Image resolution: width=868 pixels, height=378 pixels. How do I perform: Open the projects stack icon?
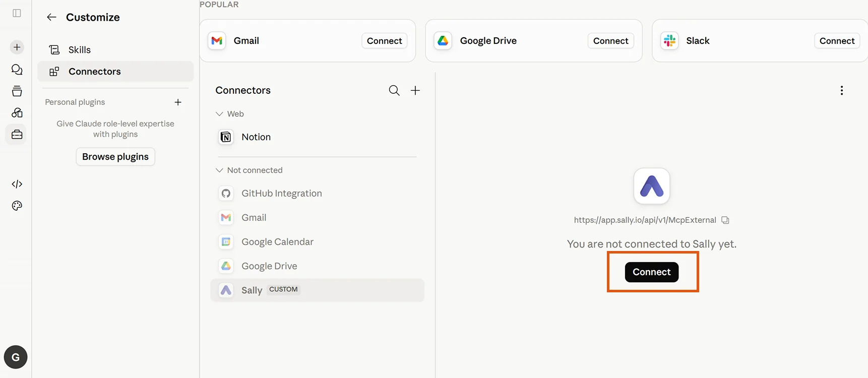(17, 91)
